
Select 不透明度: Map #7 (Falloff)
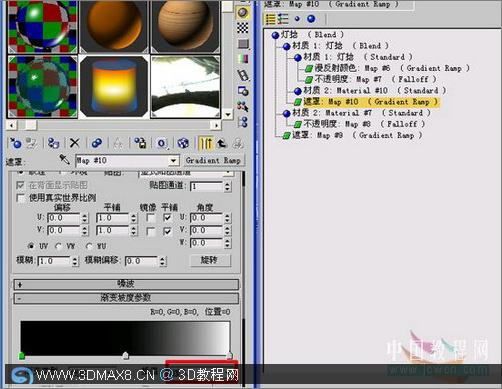370,79
